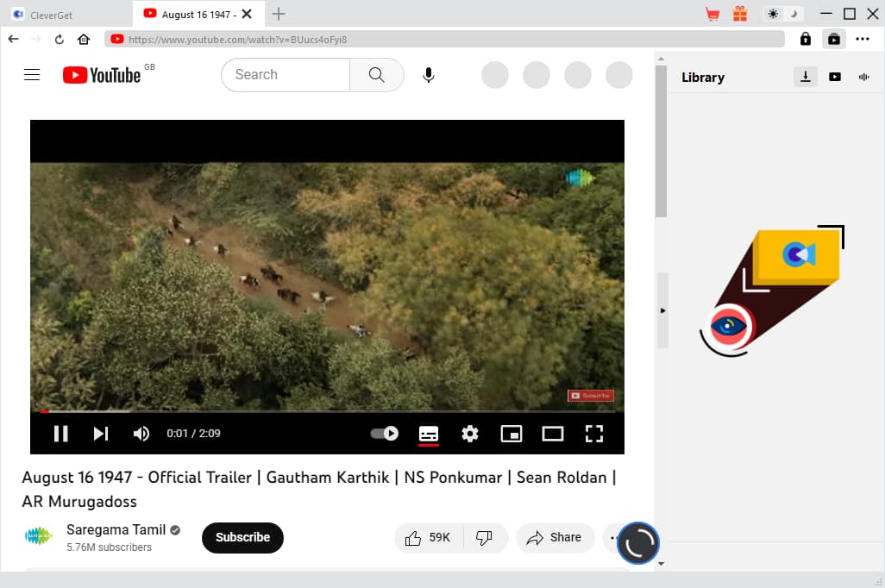885x588 pixels.
Task: Click the Subscribe overlay in video
Action: (590, 396)
